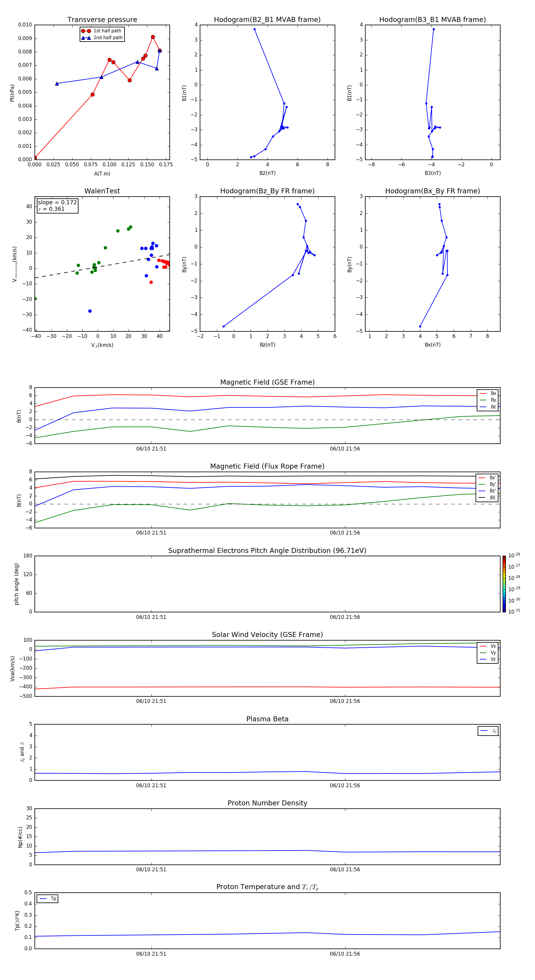Select the '1st half path' legend entry

click(x=101, y=31)
